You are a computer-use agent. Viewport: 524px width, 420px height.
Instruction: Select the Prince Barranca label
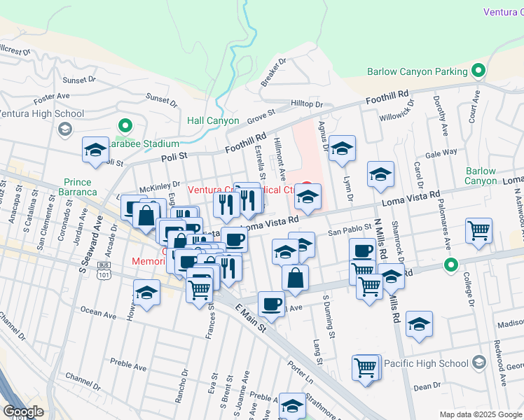[78, 187]
